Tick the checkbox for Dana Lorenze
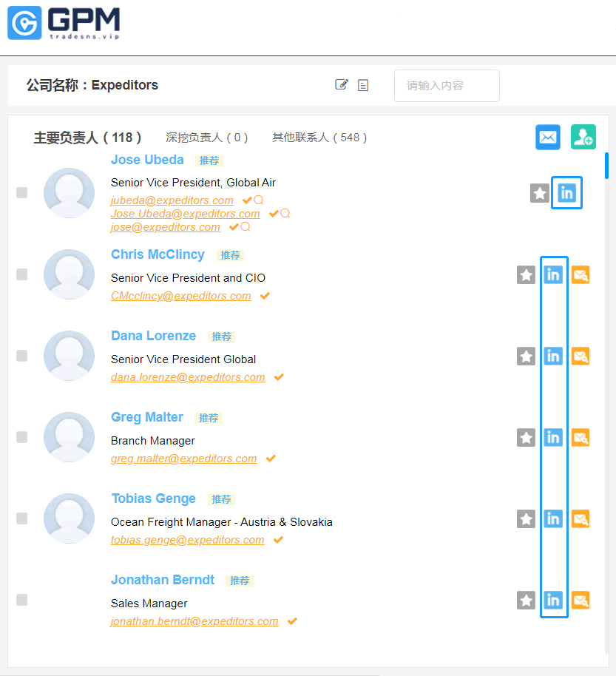The height and width of the screenshot is (676, 616). (x=21, y=356)
